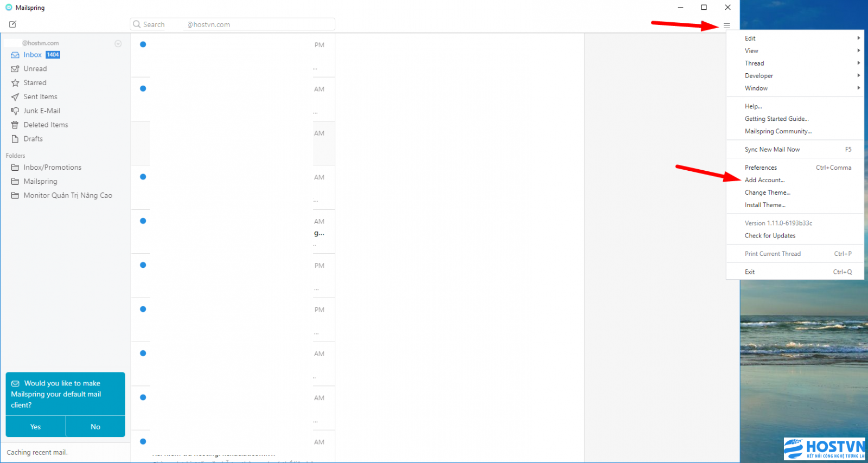
Task: Expand the Edit submenu
Action: click(x=795, y=38)
